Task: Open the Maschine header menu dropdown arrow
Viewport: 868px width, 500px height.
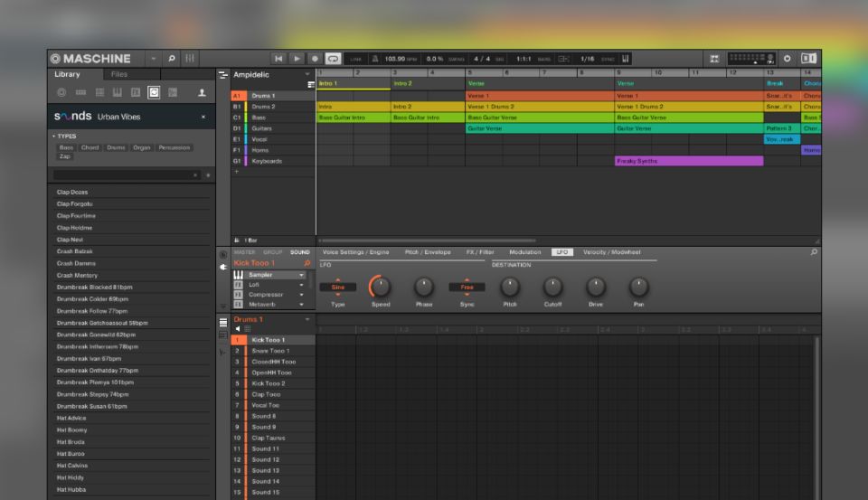Action: 154,58
